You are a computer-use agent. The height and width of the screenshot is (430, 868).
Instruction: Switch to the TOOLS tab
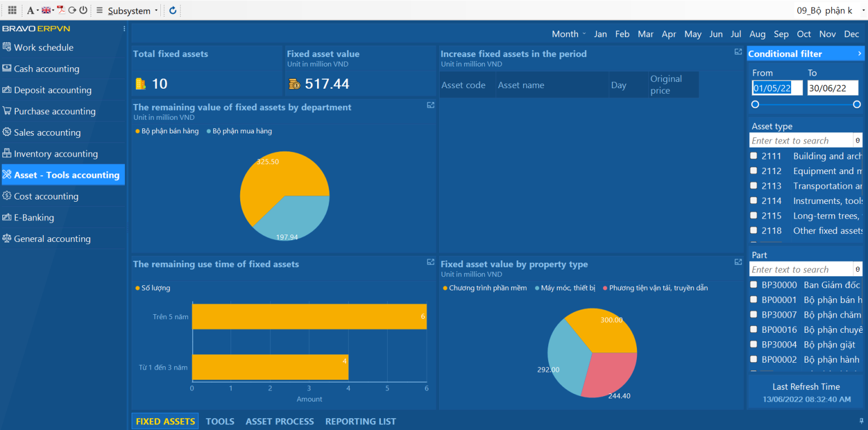(x=220, y=422)
